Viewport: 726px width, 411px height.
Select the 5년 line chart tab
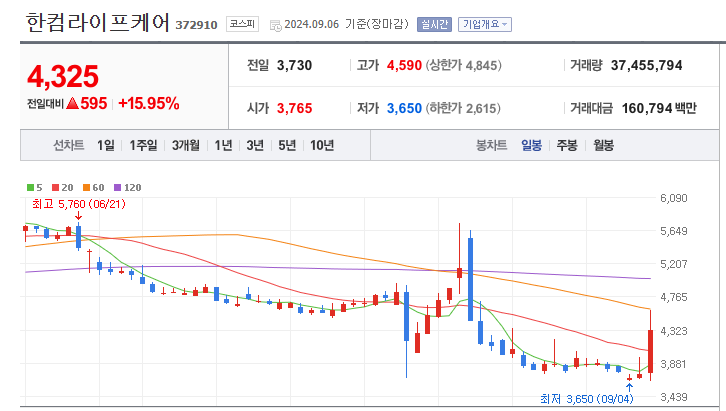287,145
